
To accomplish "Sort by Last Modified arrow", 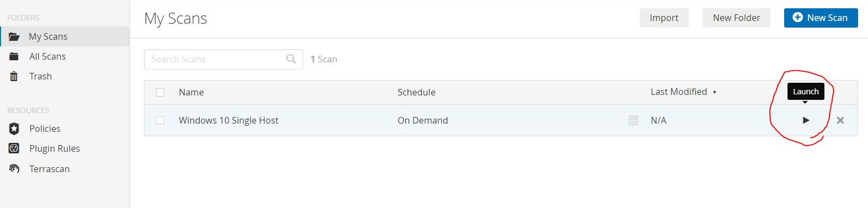I will point(714,92).
